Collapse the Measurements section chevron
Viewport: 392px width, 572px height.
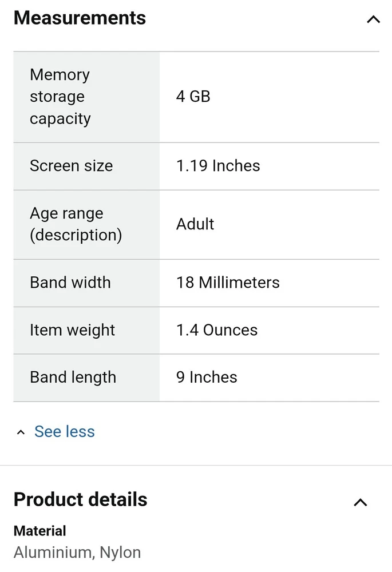pyautogui.click(x=373, y=19)
